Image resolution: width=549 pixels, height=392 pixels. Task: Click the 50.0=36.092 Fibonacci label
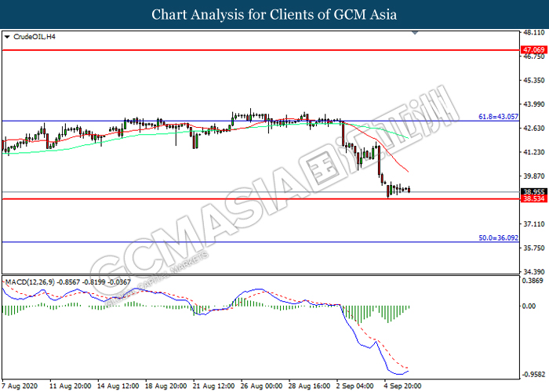(498, 238)
